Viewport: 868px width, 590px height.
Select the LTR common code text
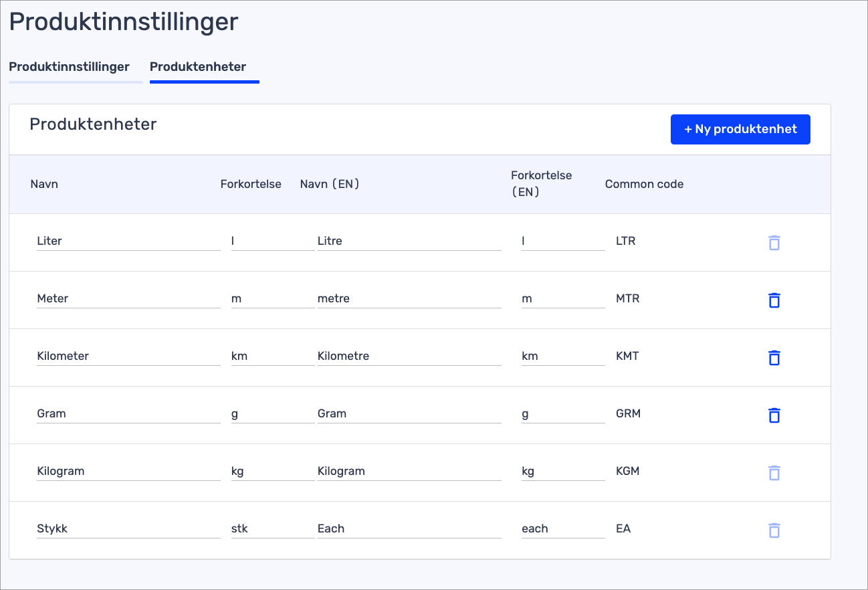(x=626, y=241)
